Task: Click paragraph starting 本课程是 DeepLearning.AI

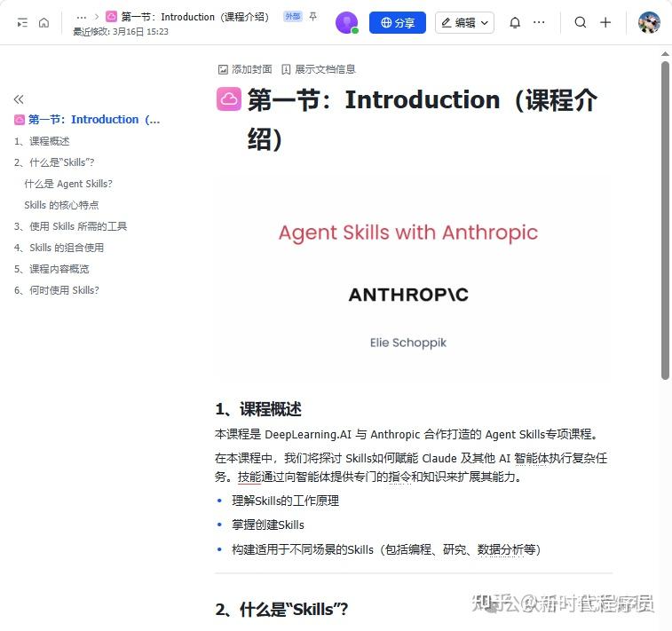Action: (x=407, y=434)
